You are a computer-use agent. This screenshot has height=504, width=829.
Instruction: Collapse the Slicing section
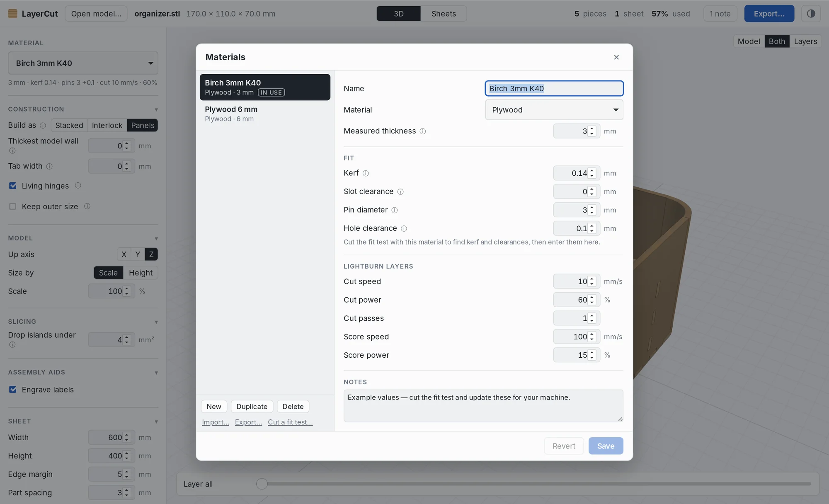tap(156, 322)
